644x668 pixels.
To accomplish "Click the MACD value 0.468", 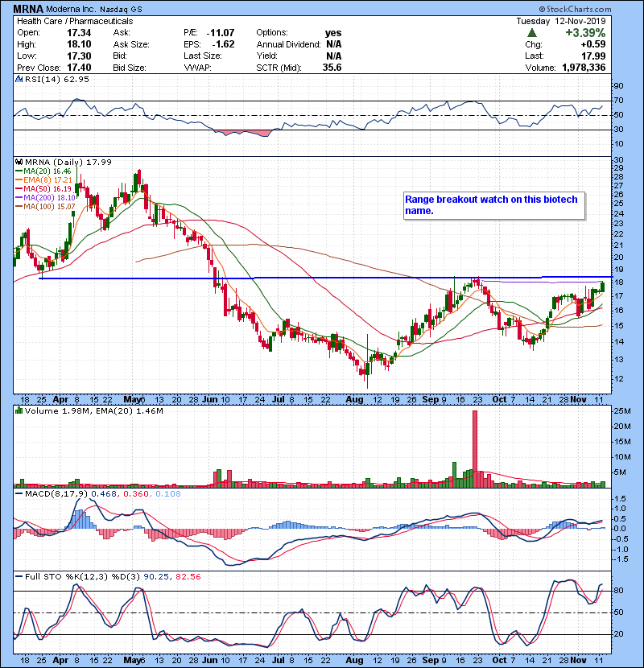I will (x=104, y=494).
